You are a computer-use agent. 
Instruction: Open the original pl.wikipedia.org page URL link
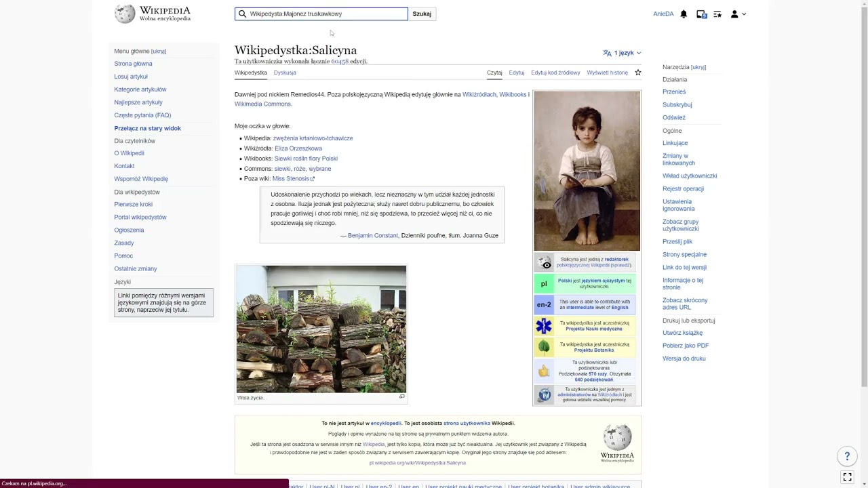418,463
